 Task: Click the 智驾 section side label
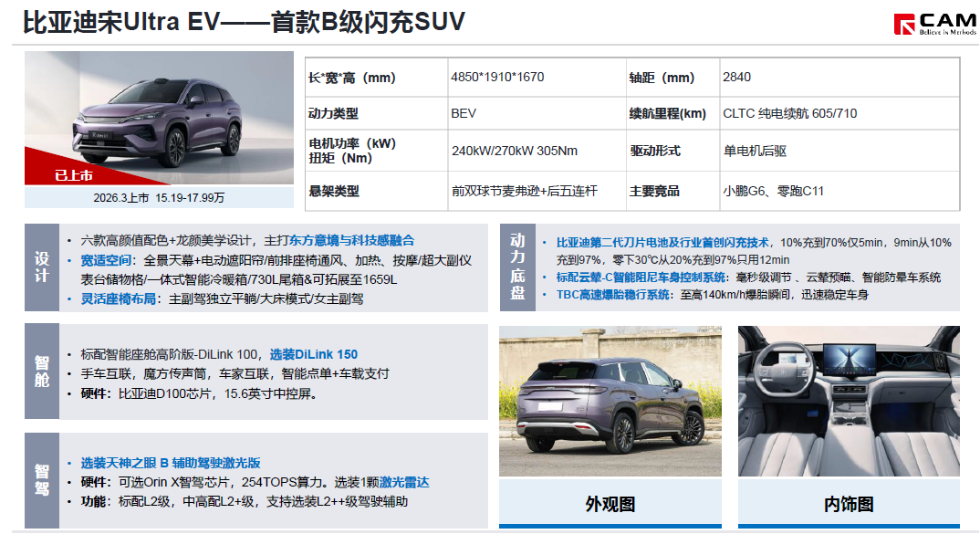coord(42,480)
